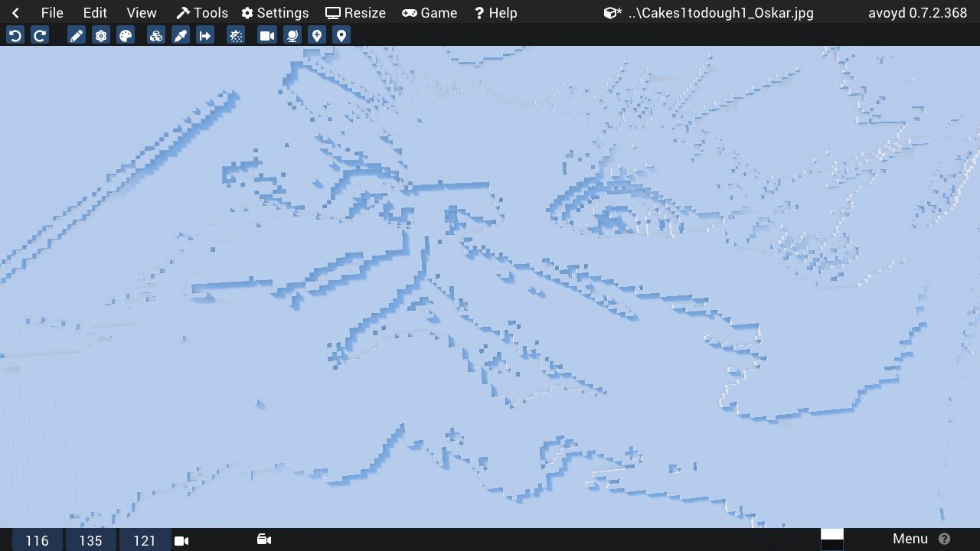980x551 pixels.
Task: Open the color palette tool
Action: coord(126,35)
